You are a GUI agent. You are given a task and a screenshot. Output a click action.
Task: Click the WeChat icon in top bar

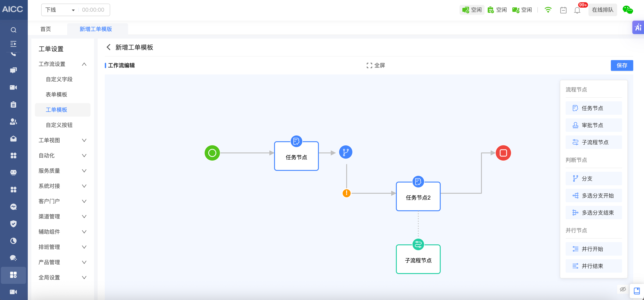click(x=627, y=10)
